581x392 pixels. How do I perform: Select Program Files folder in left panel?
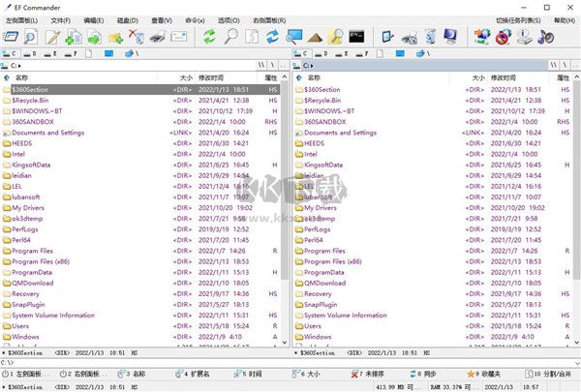click(140, 251)
